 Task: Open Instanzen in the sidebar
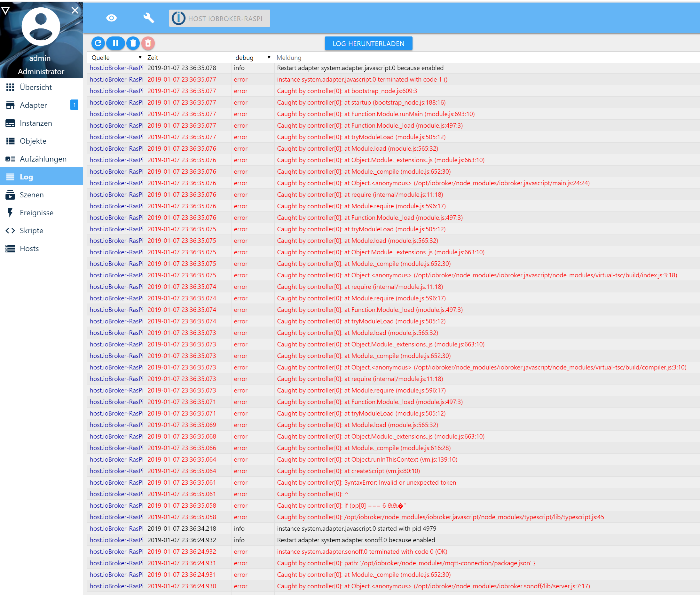click(x=42, y=123)
